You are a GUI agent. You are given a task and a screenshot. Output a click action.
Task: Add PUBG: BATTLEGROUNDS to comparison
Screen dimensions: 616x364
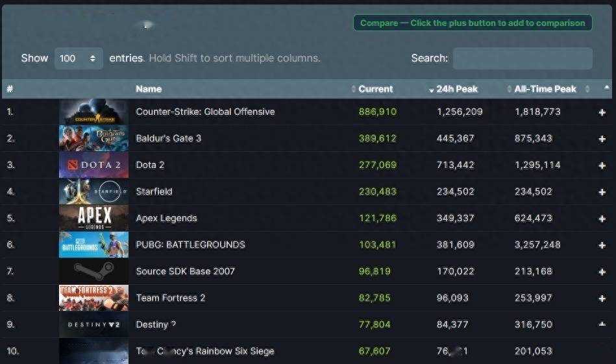602,245
